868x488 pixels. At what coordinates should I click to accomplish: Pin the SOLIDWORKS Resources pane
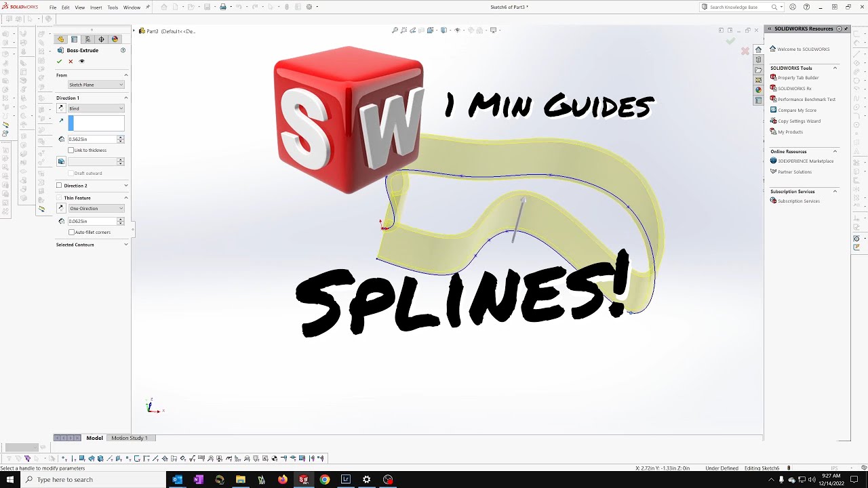pyautogui.click(x=846, y=28)
